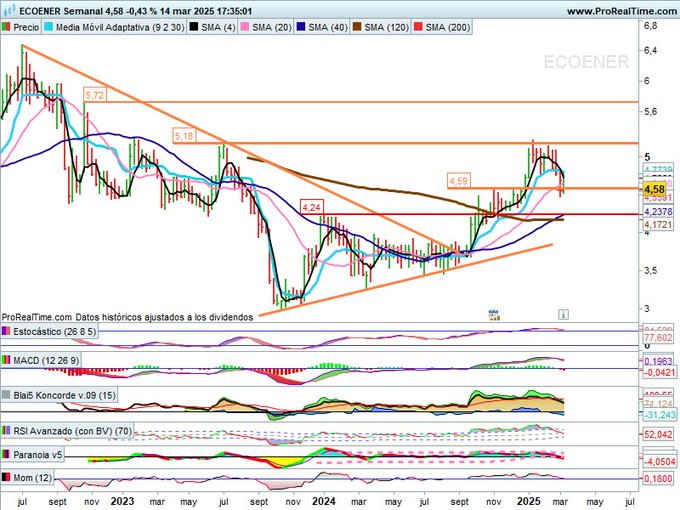680x510 pixels.
Task: Click the Mom (12) indicator icon
Action: 6,477
